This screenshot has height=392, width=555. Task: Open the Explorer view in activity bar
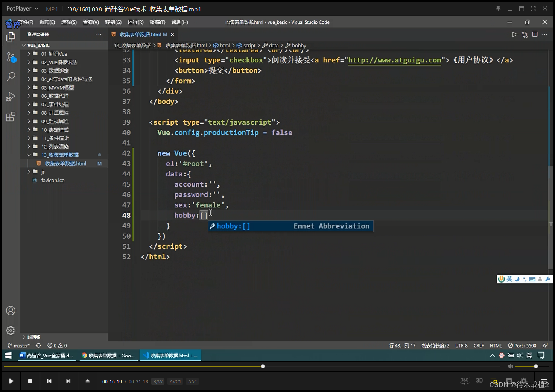tap(11, 36)
